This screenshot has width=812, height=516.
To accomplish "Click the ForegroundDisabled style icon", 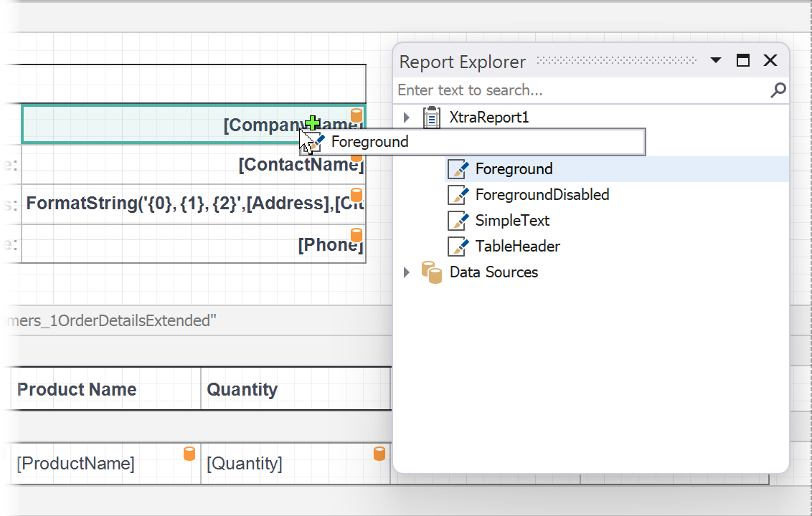I will [458, 195].
